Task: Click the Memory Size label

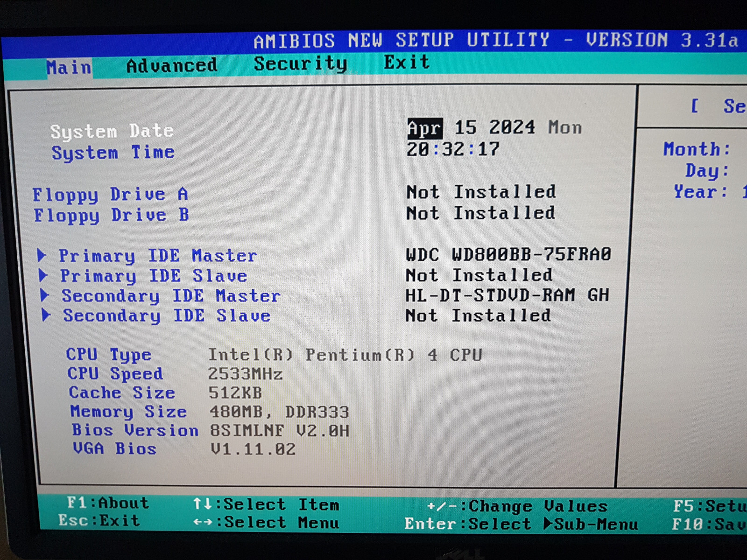Action: 128,412
